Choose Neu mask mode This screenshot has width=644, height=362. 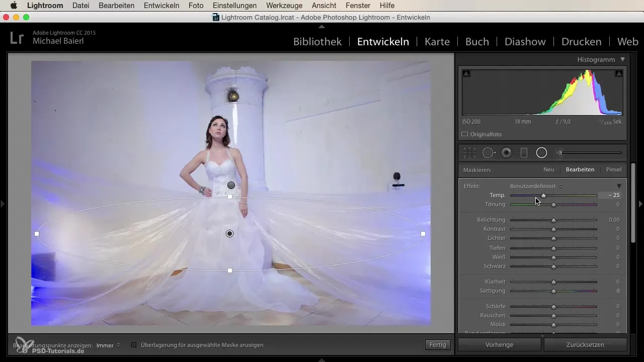point(548,169)
